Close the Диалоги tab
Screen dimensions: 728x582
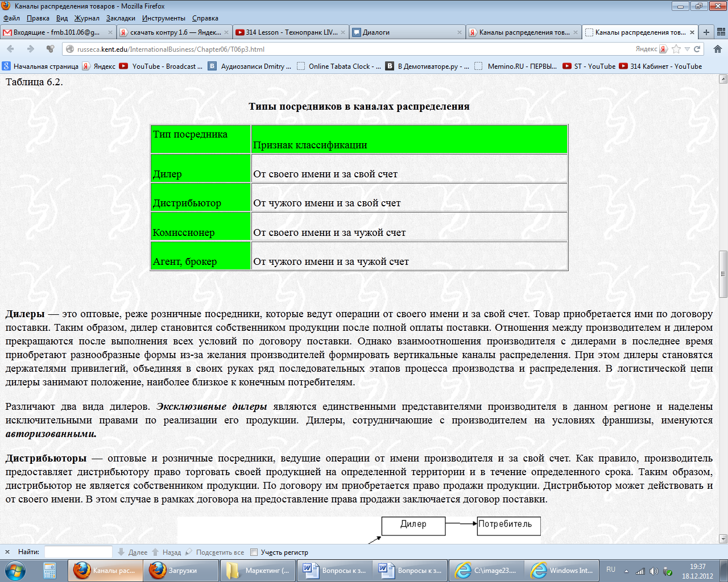460,32
